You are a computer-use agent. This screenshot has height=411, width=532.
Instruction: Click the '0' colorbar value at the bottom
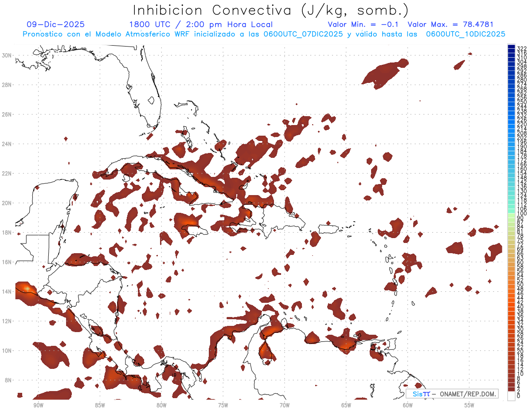pyautogui.click(x=518, y=396)
